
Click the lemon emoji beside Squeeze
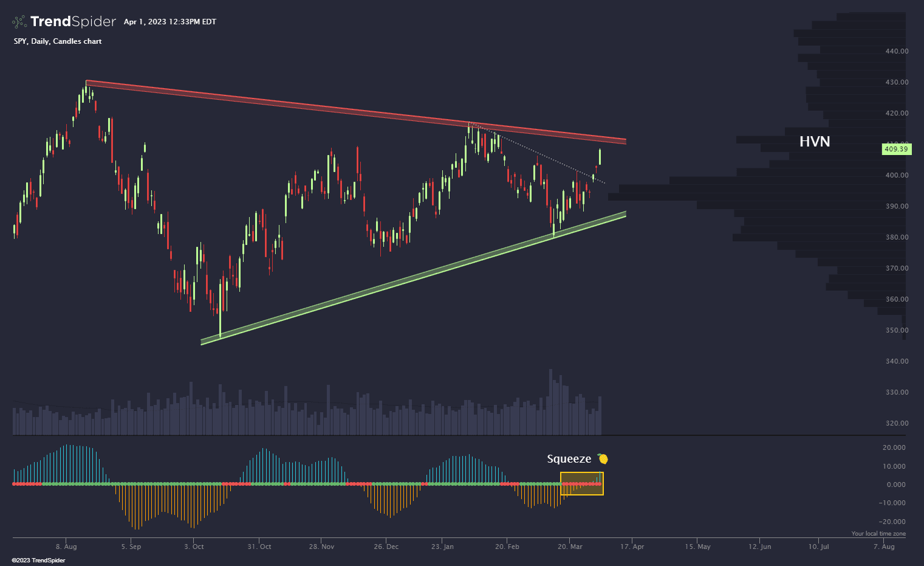point(603,459)
